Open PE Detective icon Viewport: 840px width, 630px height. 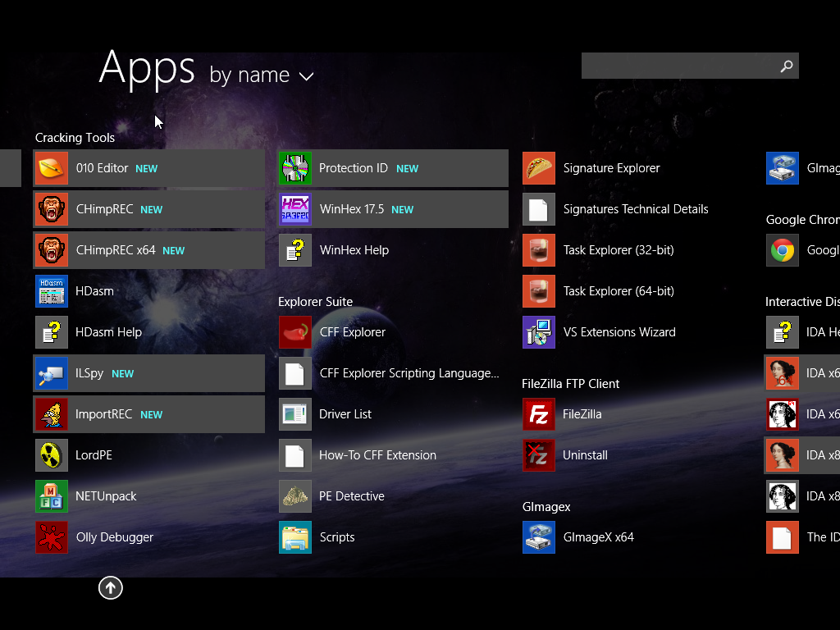(x=295, y=496)
